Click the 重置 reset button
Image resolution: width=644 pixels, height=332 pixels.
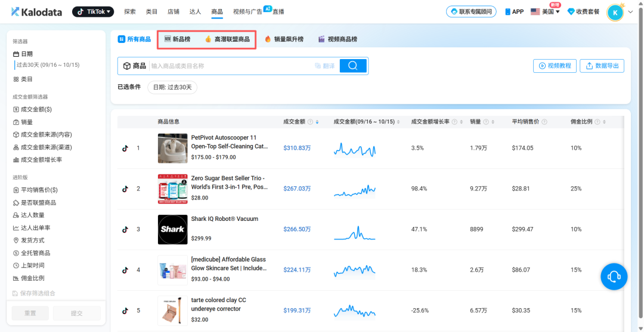tap(30, 313)
